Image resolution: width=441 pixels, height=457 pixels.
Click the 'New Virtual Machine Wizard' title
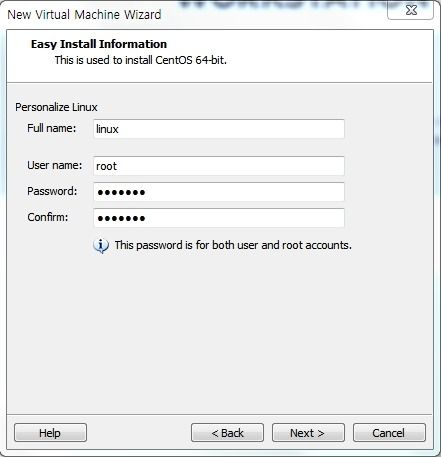pyautogui.click(x=84, y=15)
